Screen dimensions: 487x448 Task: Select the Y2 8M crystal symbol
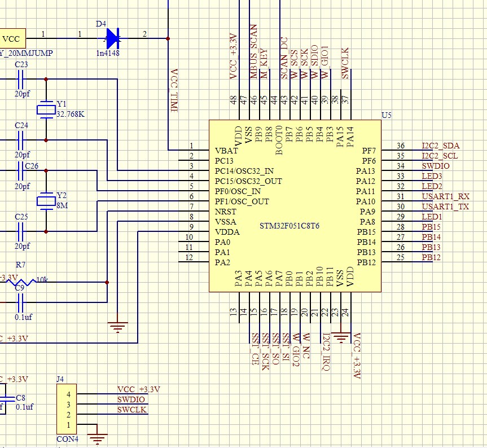tap(46, 201)
